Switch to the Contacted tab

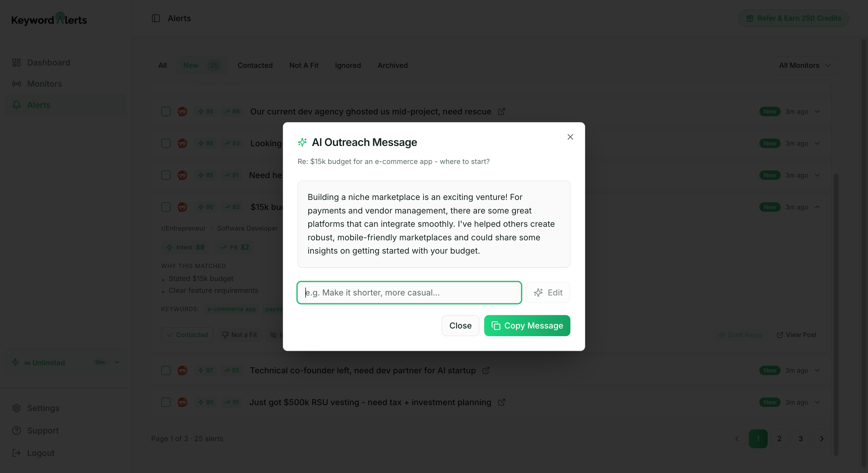tap(255, 65)
